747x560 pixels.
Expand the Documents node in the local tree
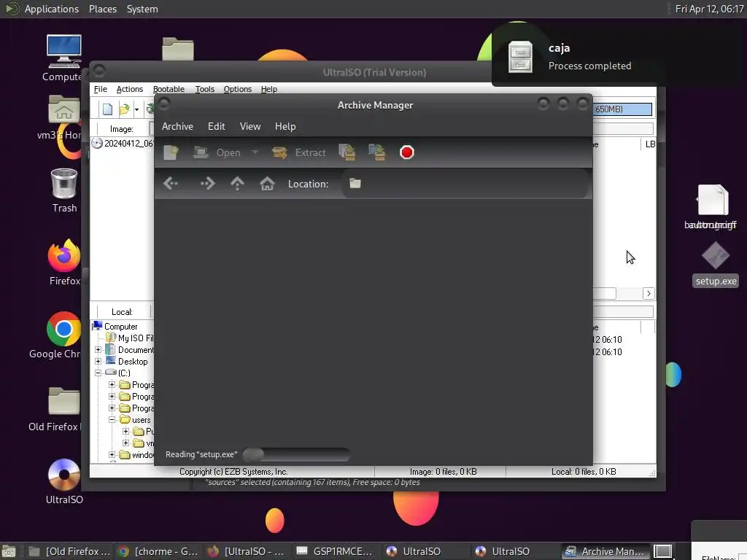[98, 349]
